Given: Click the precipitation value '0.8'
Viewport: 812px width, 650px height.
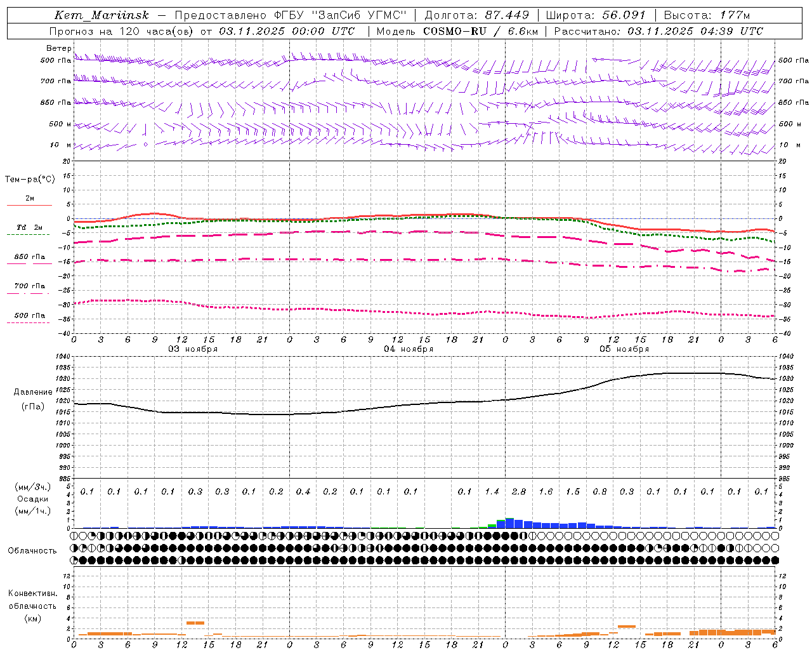Looking at the screenshot, I should coord(600,492).
